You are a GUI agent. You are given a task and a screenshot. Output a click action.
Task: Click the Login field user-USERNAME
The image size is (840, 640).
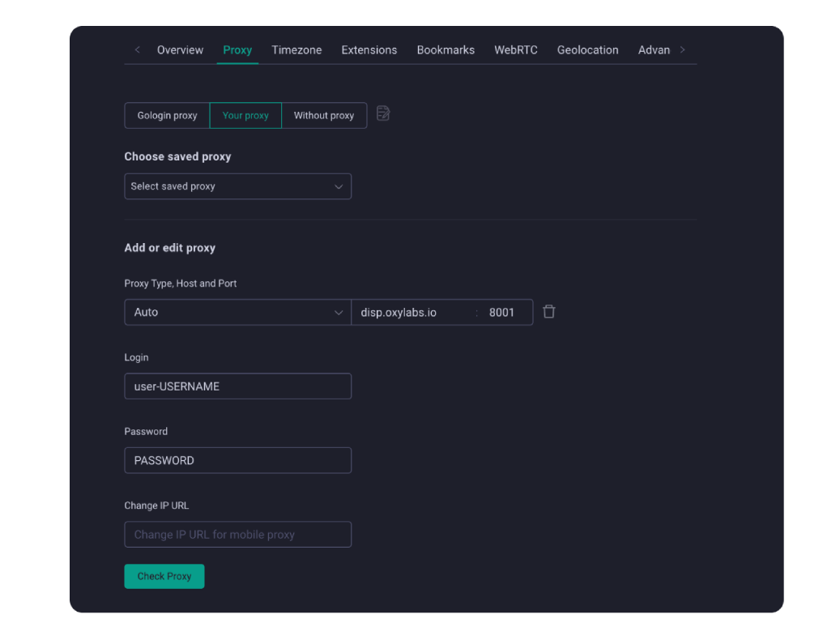click(x=238, y=386)
